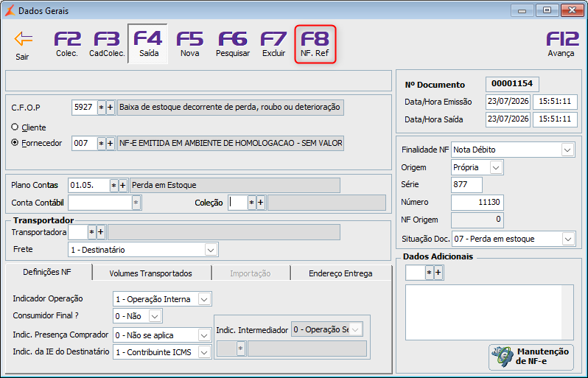Advance with the F12 Avança icon

561,44
